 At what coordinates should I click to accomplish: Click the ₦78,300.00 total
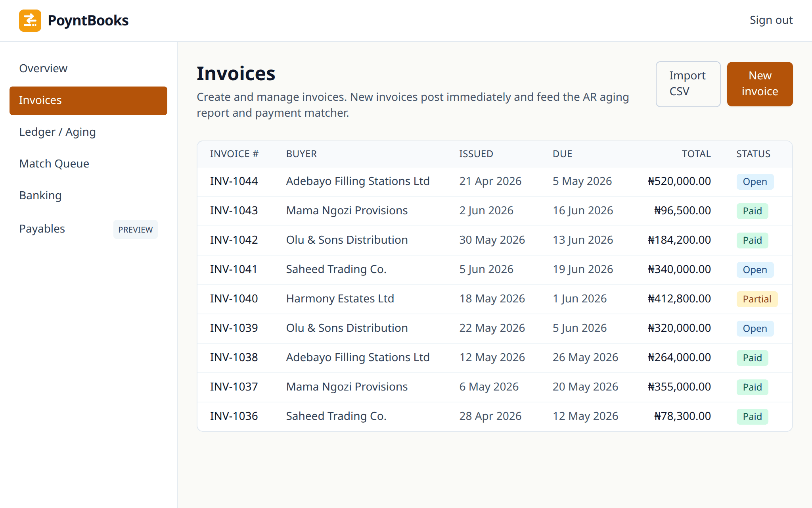click(682, 416)
